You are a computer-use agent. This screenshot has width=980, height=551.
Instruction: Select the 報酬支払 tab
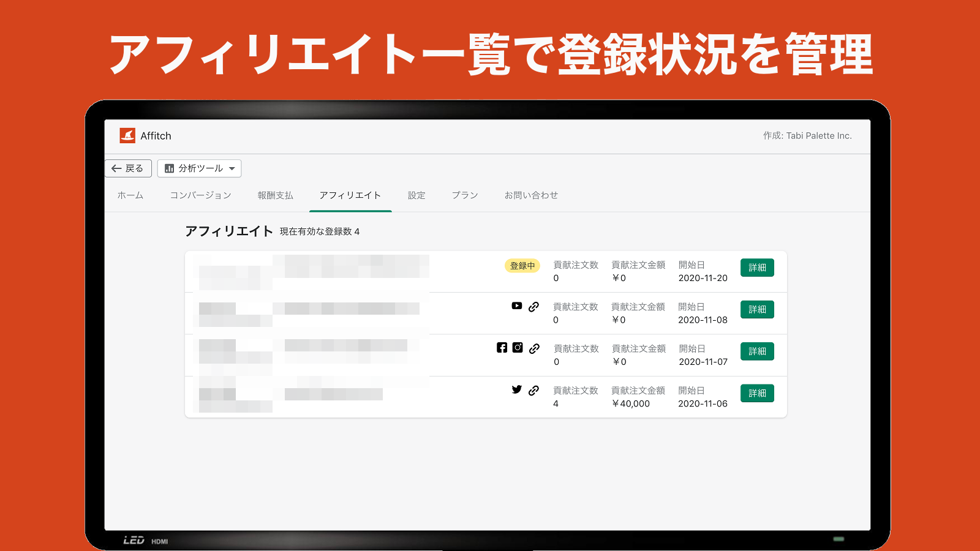274,195
